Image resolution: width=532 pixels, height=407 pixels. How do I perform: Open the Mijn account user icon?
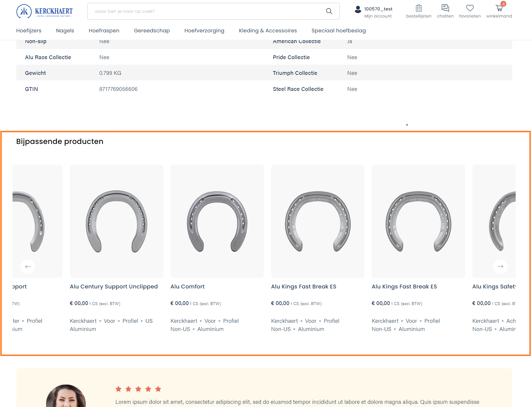click(x=358, y=10)
